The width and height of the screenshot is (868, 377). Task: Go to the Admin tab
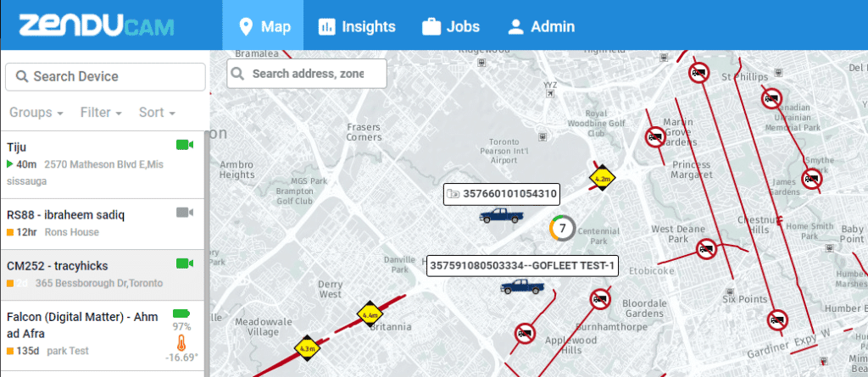click(542, 26)
